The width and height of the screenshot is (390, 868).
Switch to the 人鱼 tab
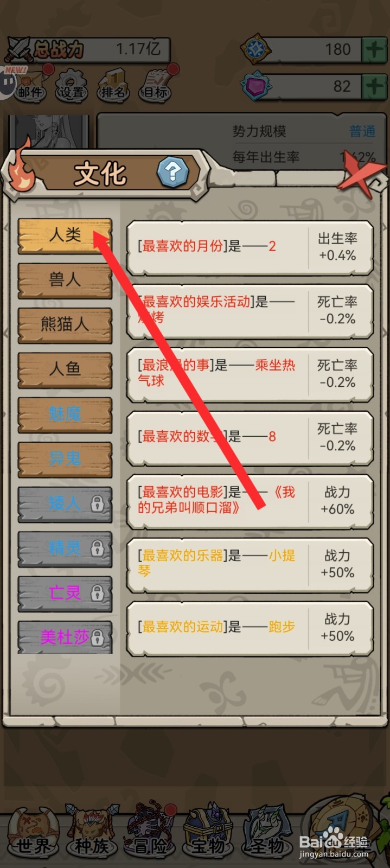coord(65,369)
